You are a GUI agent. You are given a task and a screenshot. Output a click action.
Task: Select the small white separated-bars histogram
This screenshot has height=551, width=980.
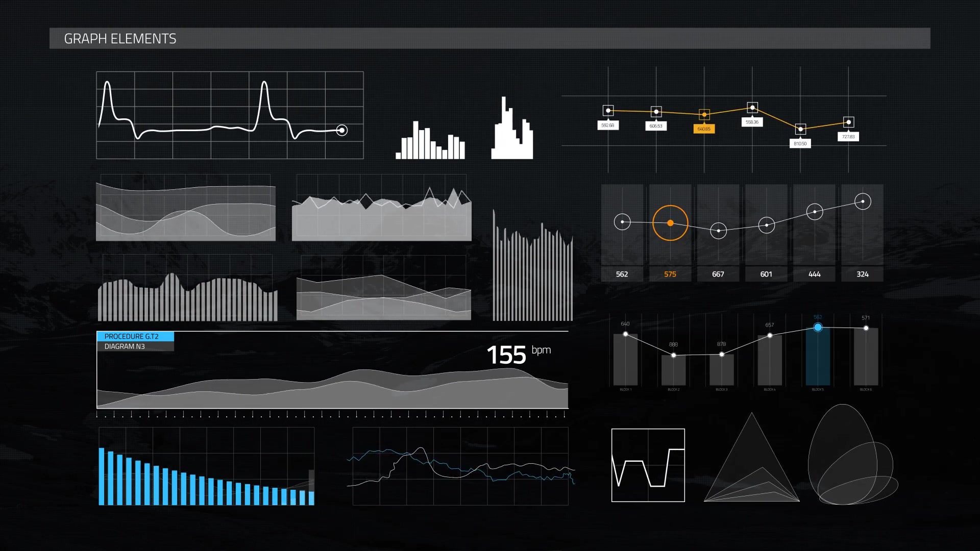(430, 140)
